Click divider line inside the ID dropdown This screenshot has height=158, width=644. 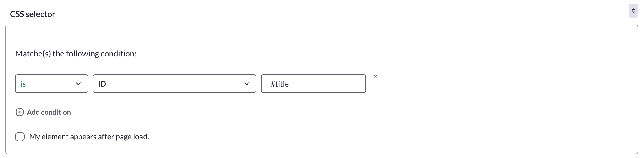coord(239,84)
